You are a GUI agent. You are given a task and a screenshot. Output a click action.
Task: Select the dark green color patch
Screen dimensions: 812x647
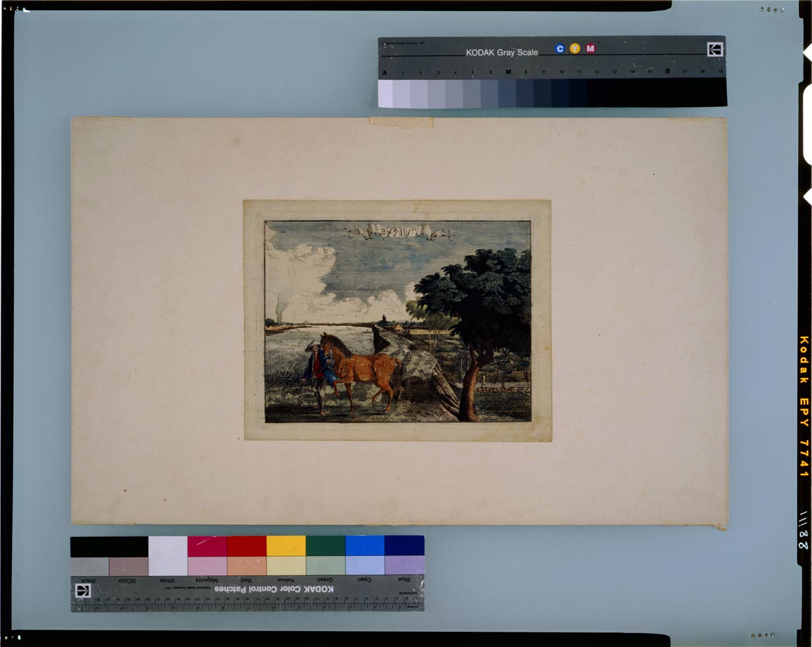(325, 546)
